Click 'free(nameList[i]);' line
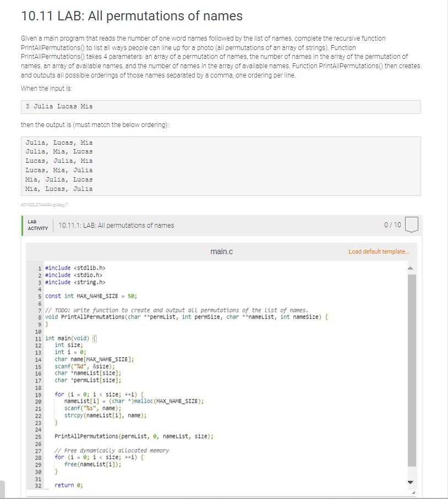Image resolution: width=448 pixels, height=499 pixels. click(92, 464)
